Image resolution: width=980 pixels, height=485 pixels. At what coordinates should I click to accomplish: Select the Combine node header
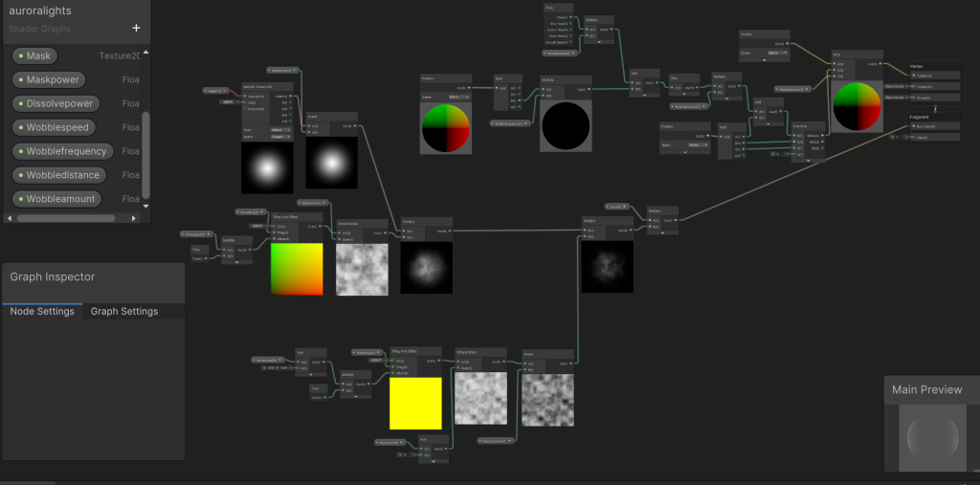point(808,126)
